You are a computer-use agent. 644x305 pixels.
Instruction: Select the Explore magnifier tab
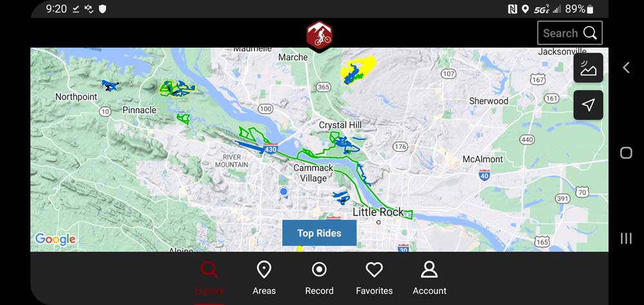(209, 279)
